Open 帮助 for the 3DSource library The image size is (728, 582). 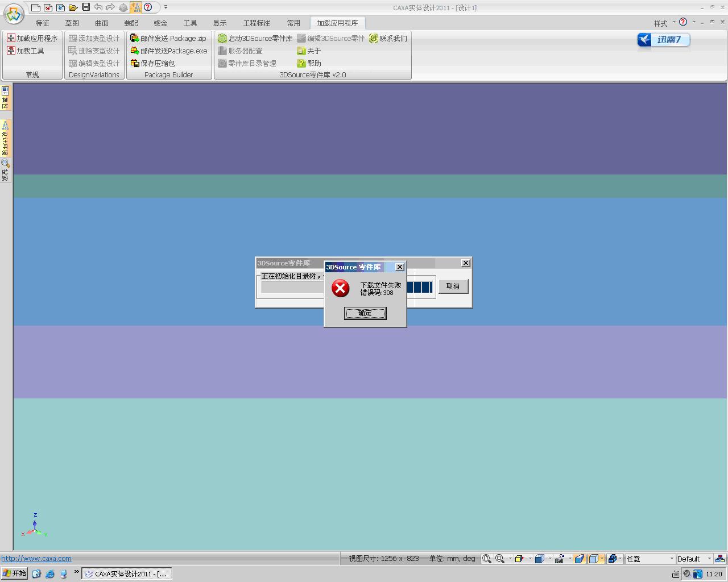309,63
